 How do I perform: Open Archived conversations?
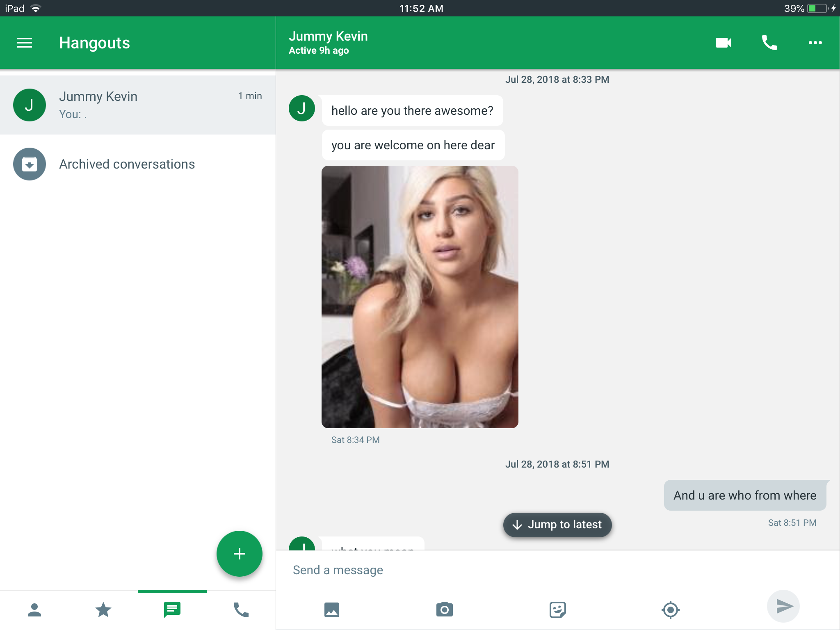pos(138,164)
